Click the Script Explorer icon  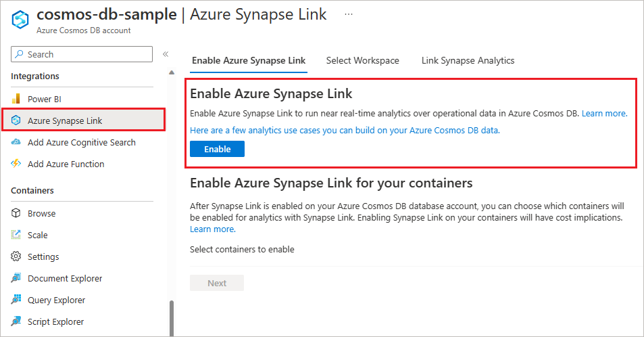click(16, 321)
